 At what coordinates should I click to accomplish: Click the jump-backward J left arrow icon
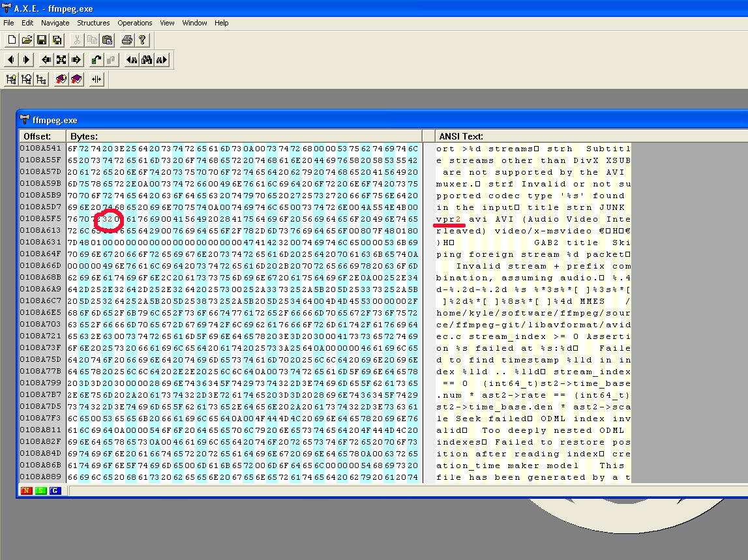[46, 59]
